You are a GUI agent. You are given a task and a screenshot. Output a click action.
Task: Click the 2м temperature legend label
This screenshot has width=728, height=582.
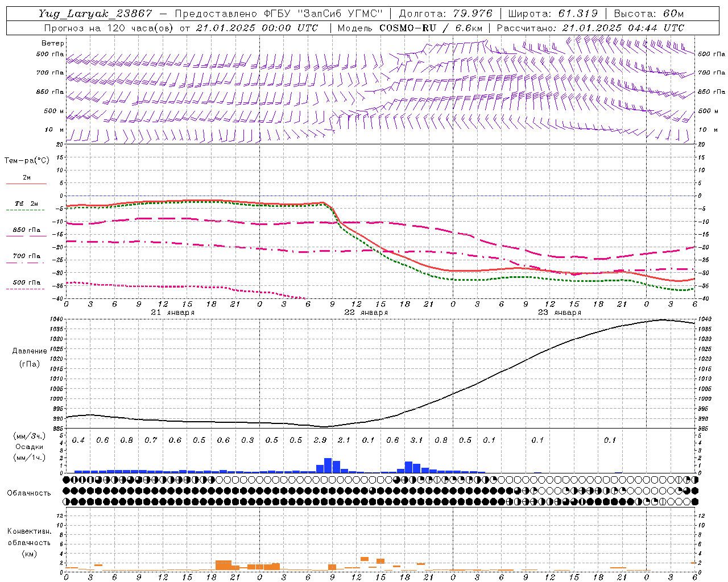[27, 177]
